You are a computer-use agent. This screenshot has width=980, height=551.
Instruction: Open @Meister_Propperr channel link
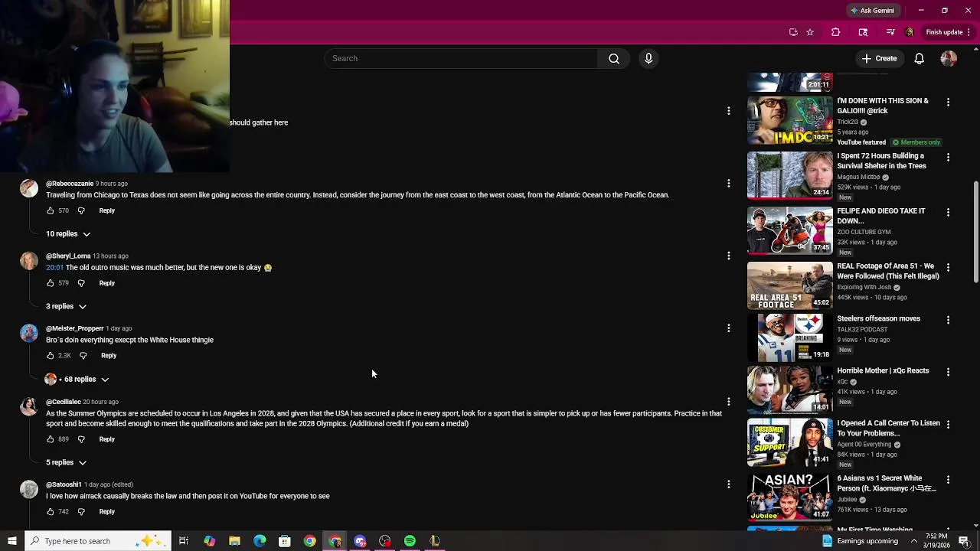(x=74, y=328)
